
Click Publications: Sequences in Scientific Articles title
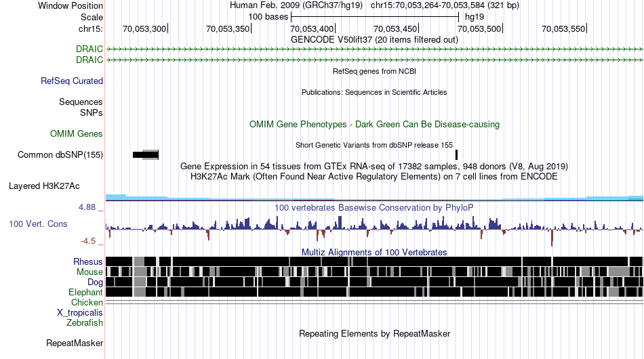coord(374,92)
